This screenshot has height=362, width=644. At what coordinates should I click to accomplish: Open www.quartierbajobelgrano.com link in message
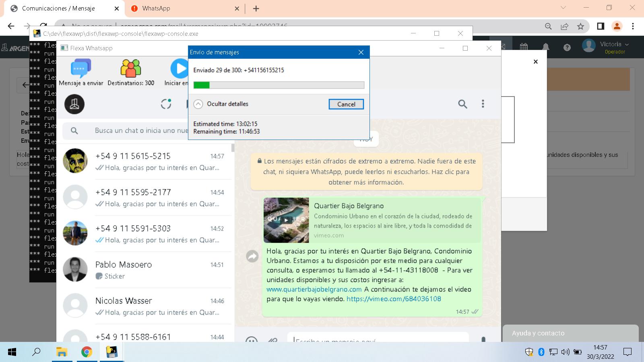(x=314, y=289)
